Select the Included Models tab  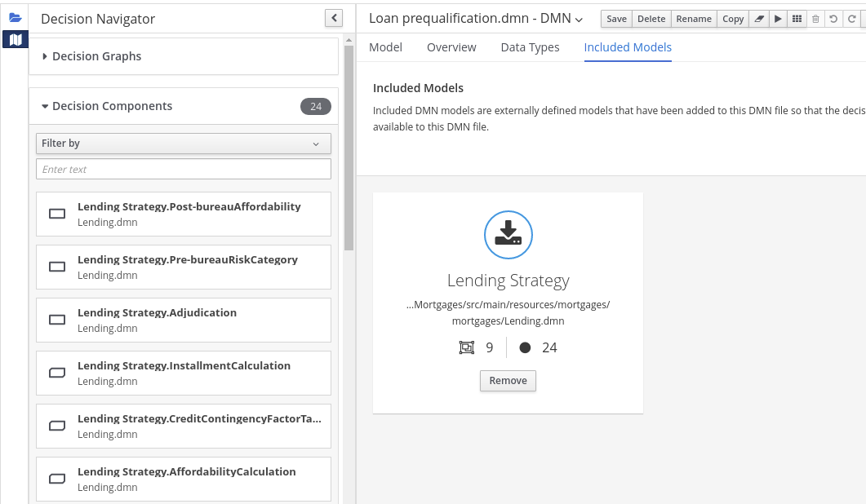pos(628,47)
